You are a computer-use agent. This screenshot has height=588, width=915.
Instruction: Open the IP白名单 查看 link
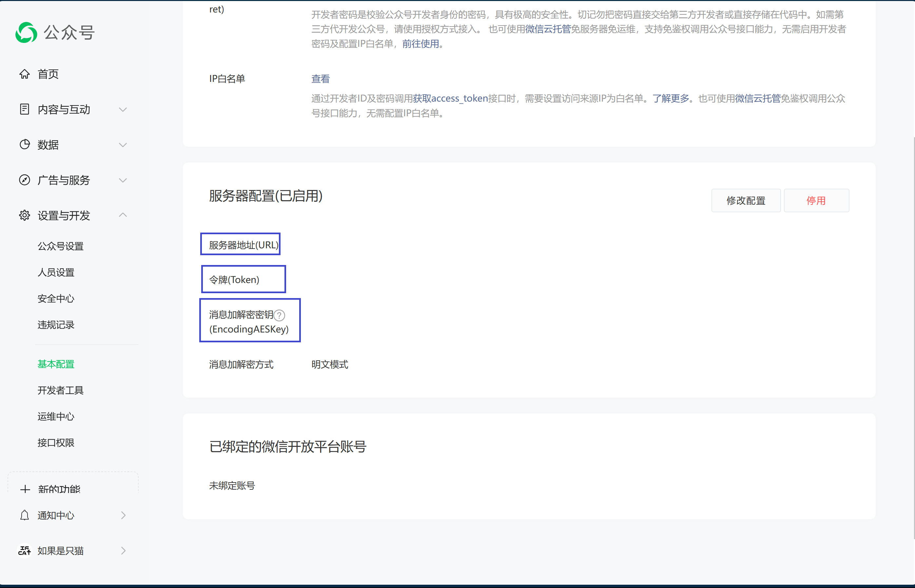pyautogui.click(x=321, y=79)
